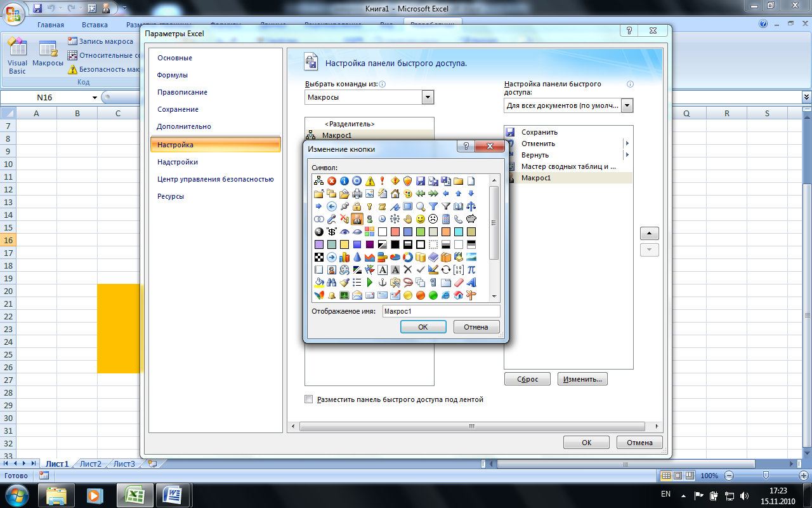Choose the Internet Explorer symbol
This screenshot has width=812, height=508.
coord(445,295)
